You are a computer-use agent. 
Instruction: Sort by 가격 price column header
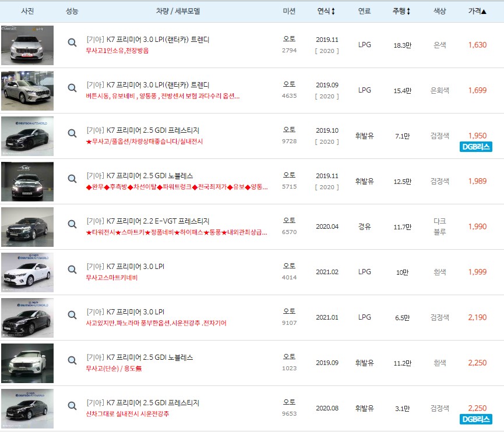click(x=477, y=11)
